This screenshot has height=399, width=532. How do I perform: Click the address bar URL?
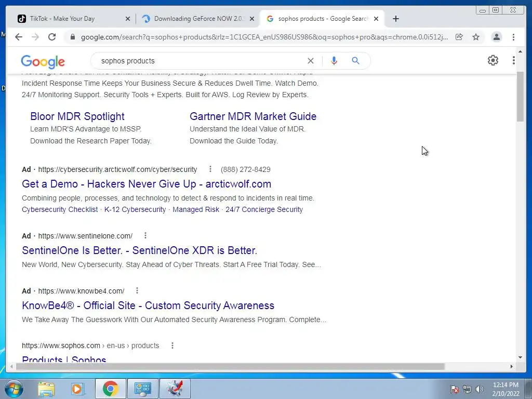(264, 37)
